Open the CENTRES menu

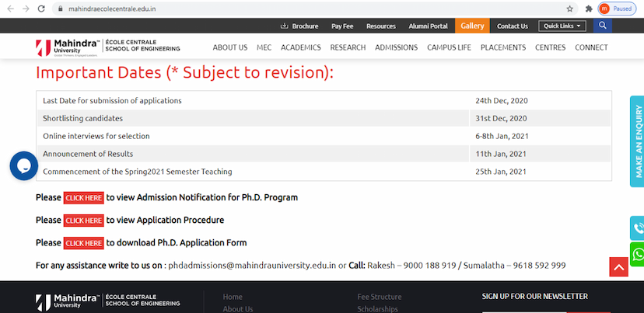coord(551,47)
